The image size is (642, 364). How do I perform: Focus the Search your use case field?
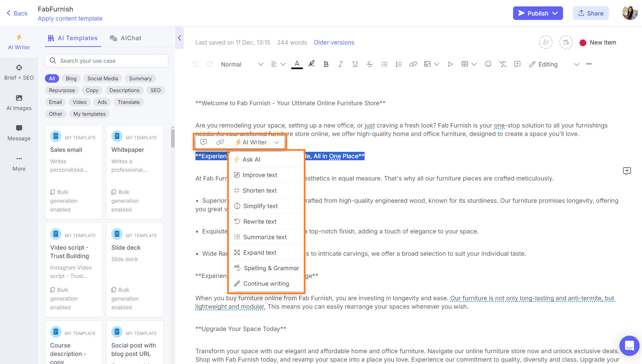[107, 61]
